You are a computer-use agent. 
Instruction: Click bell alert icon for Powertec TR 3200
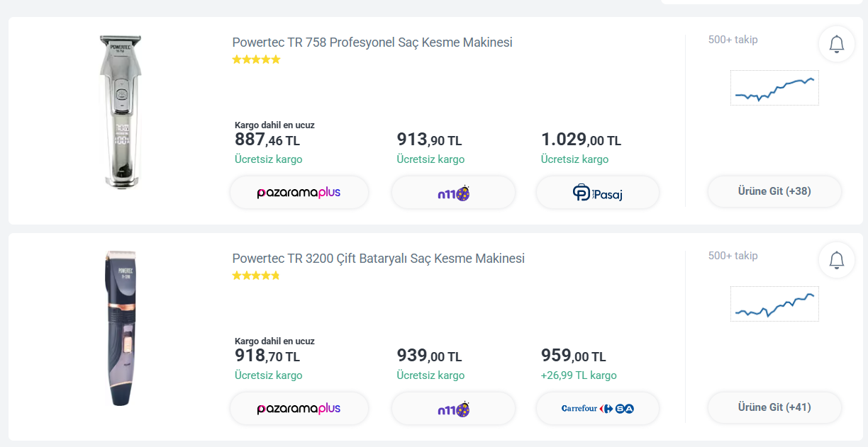coord(836,260)
